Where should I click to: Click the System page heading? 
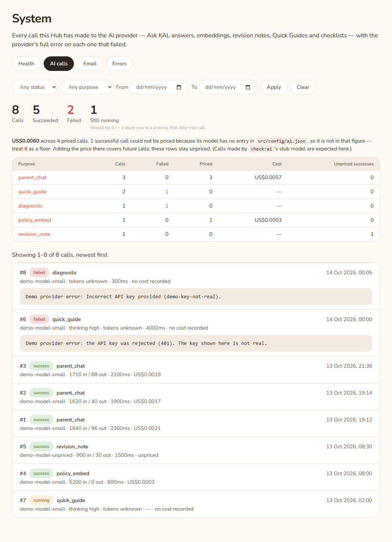pos(32,19)
